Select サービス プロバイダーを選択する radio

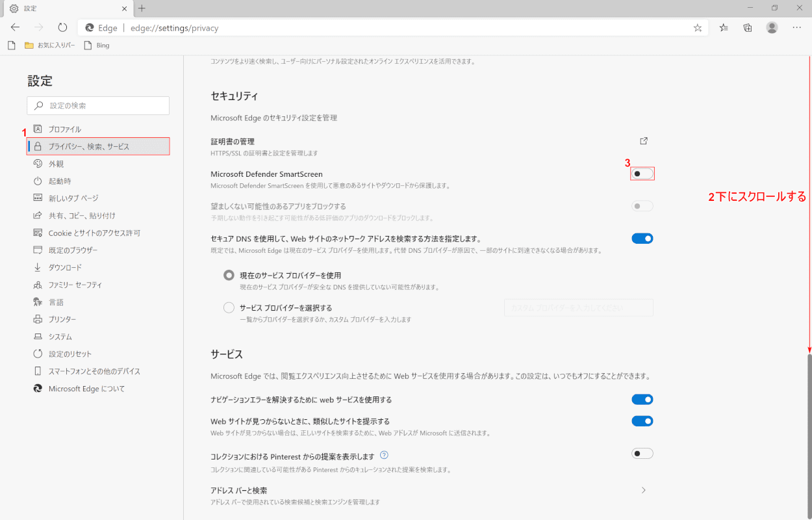tap(229, 307)
